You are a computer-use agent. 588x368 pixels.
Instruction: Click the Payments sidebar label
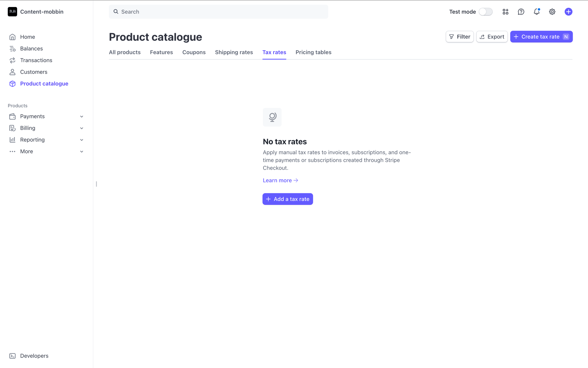pos(32,116)
